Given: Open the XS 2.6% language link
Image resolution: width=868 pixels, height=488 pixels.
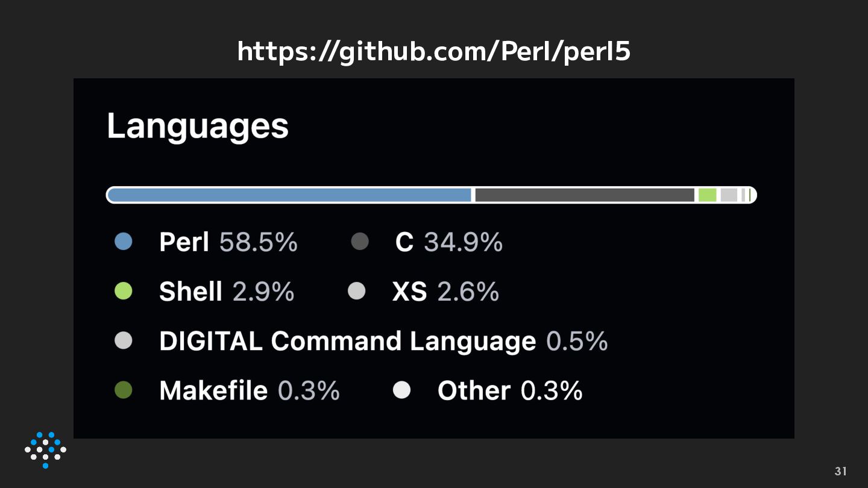Looking at the screenshot, I should click(x=445, y=292).
